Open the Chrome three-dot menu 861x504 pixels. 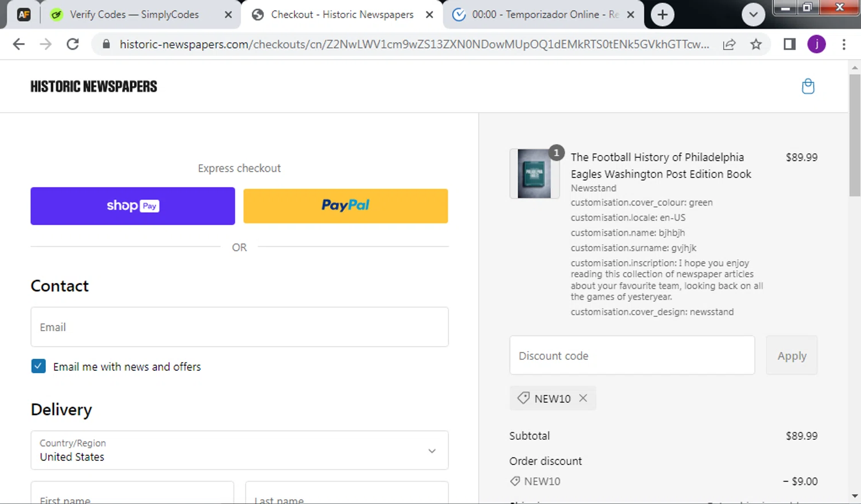tap(844, 44)
